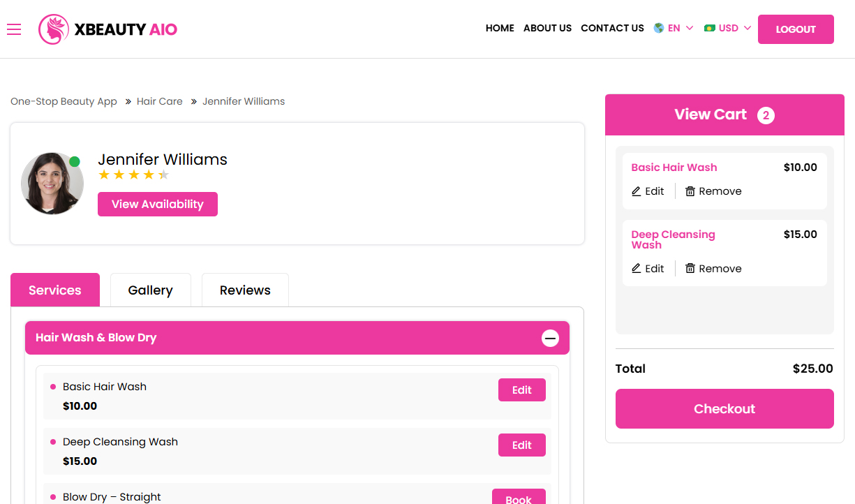The height and width of the screenshot is (504, 855).
Task: Click the currency flag icon
Action: (x=710, y=29)
